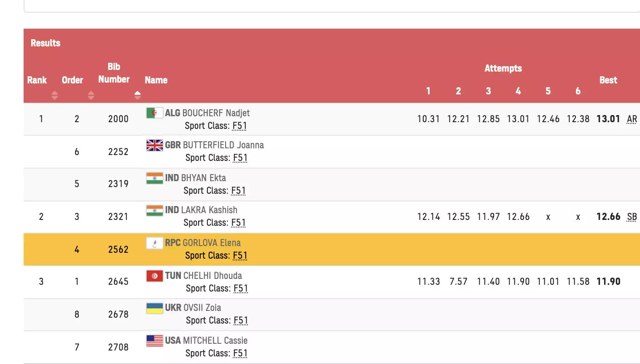Click the SB abbreviation next to 12.66
The image size is (640, 364).
click(632, 217)
